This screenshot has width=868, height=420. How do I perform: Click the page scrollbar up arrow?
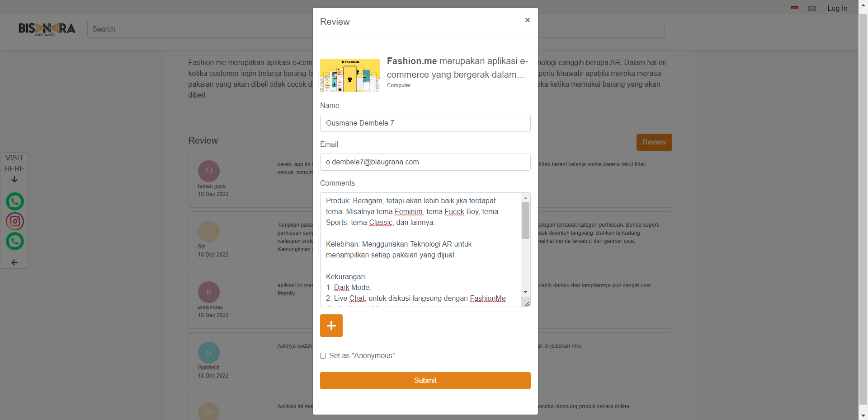tap(863, 4)
